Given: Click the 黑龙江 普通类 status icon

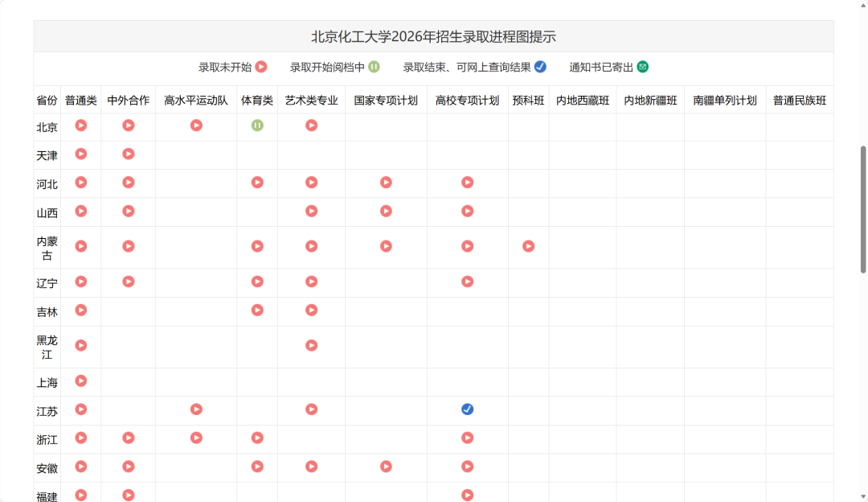Looking at the screenshot, I should click(81, 345).
